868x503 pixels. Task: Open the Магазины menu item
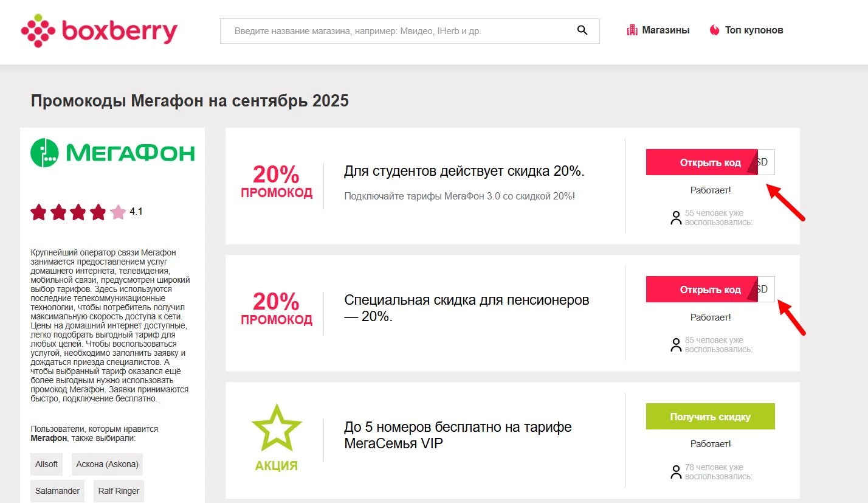666,29
